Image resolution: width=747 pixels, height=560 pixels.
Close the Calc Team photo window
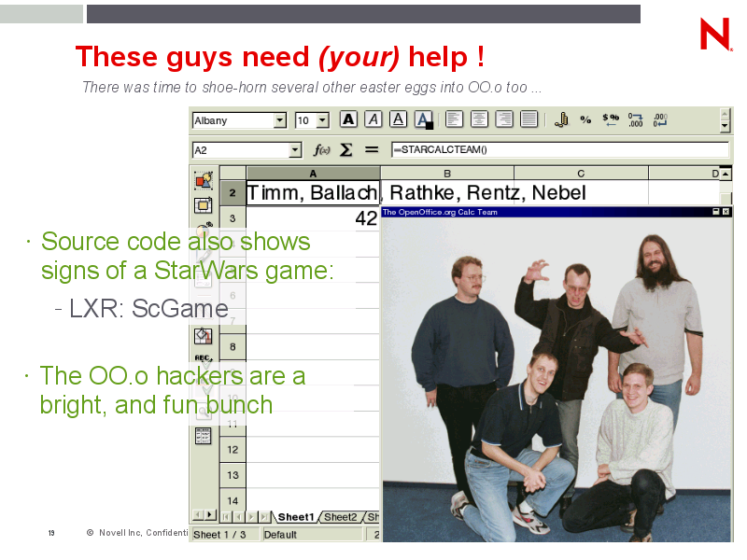pyautogui.click(x=726, y=212)
